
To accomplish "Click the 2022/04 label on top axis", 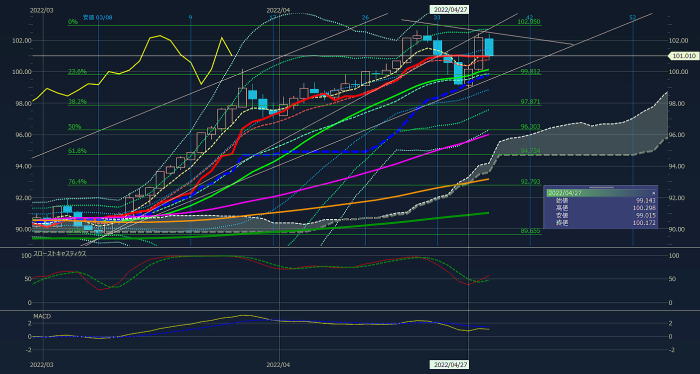I will pos(278,10).
